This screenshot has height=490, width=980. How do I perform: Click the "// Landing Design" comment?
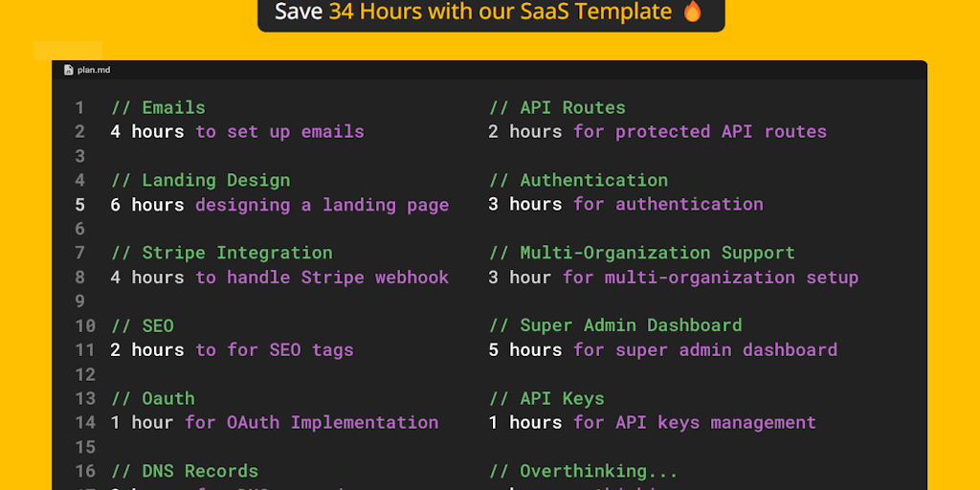tap(201, 181)
